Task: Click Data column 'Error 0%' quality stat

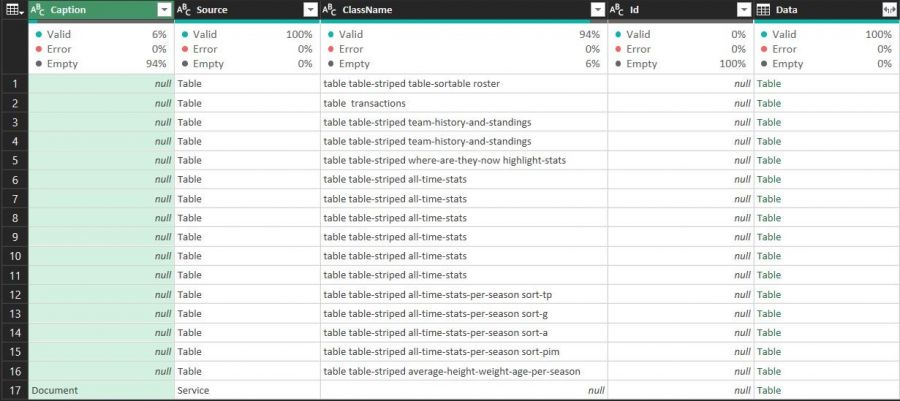Action: coord(827,49)
